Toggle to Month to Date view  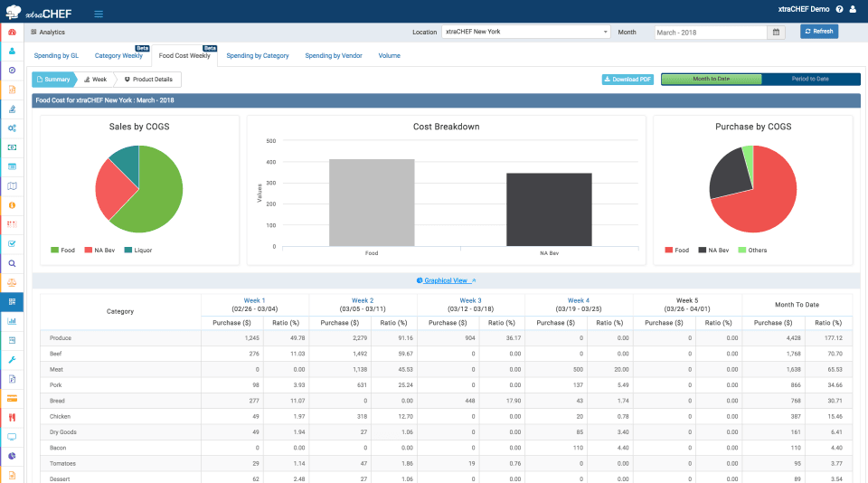712,79
